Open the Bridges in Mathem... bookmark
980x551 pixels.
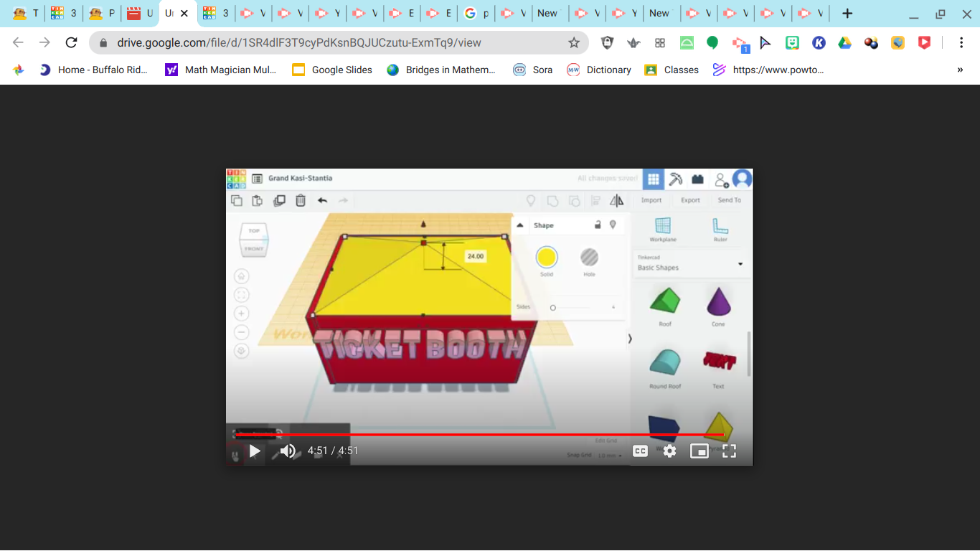(441, 70)
